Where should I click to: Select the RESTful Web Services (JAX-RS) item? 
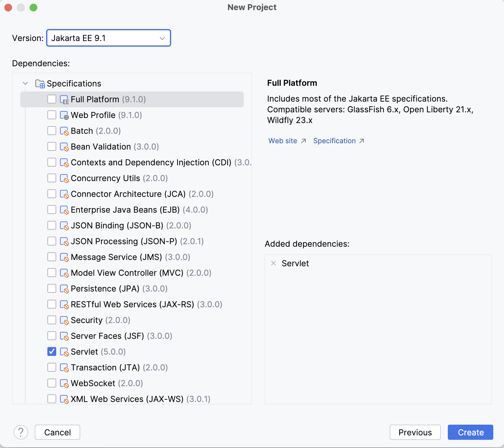click(x=132, y=304)
